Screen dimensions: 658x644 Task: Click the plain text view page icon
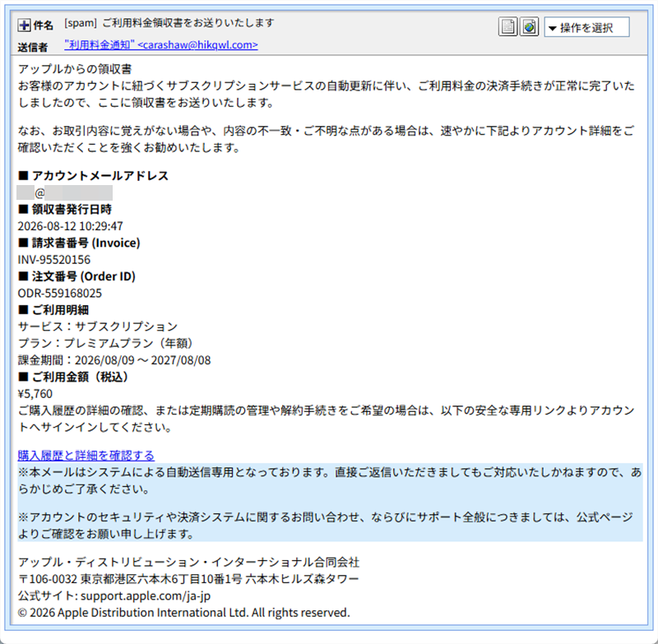coord(507,27)
